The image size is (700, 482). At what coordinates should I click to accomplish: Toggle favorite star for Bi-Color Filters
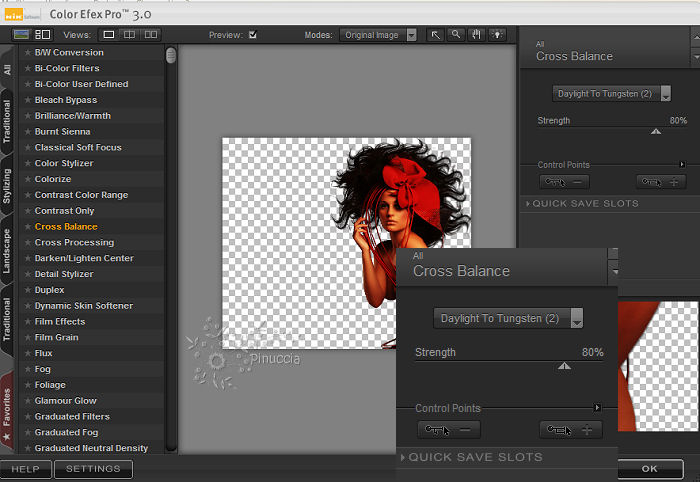coord(28,68)
